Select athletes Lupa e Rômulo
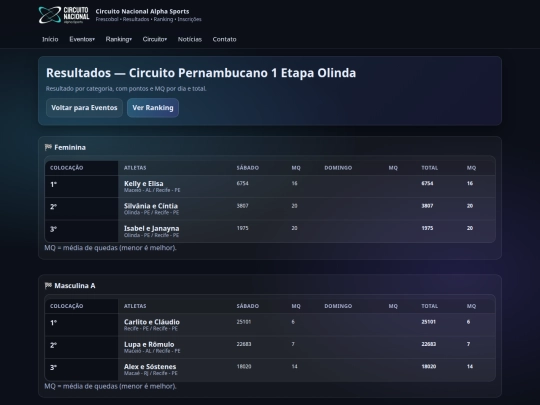 (149, 344)
